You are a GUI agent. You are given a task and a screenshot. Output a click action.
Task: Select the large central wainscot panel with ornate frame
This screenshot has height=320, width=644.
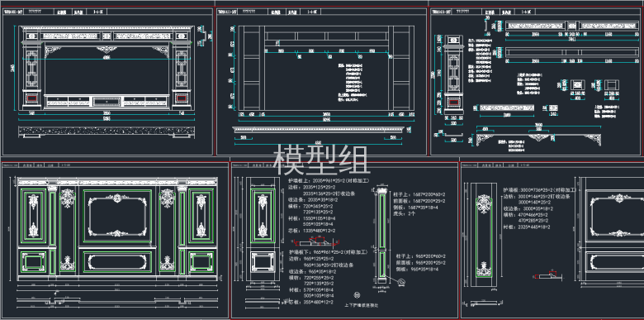click(x=117, y=217)
